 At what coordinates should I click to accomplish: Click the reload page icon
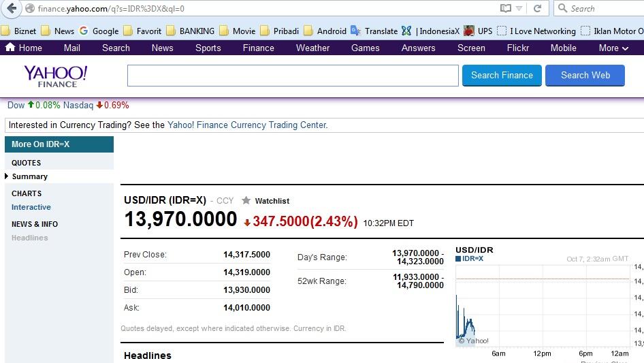[537, 8]
